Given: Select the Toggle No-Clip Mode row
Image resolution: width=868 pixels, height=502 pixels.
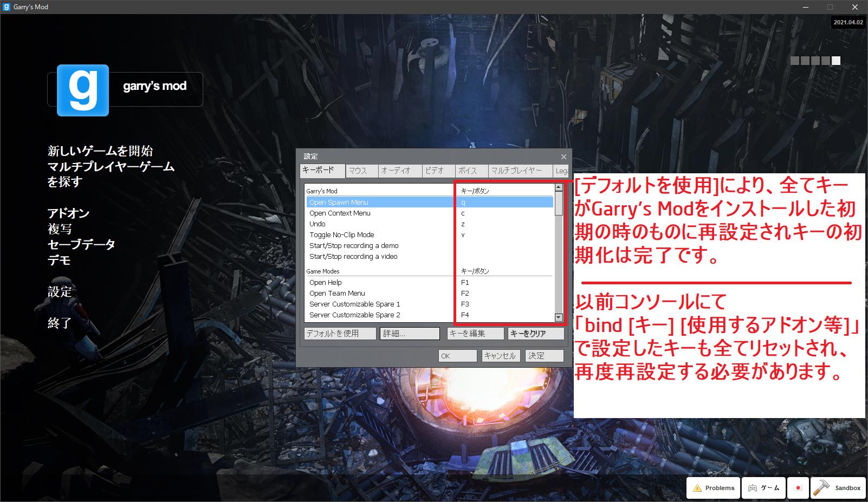Looking at the screenshot, I should pos(430,234).
